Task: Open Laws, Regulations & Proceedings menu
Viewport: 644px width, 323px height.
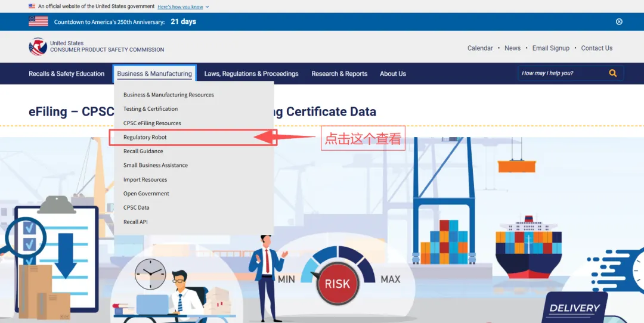Action: coord(252,74)
